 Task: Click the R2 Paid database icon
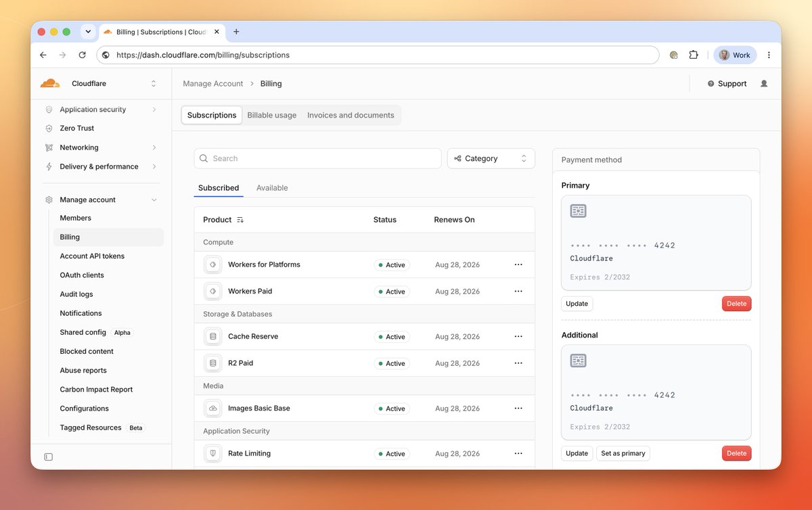213,363
